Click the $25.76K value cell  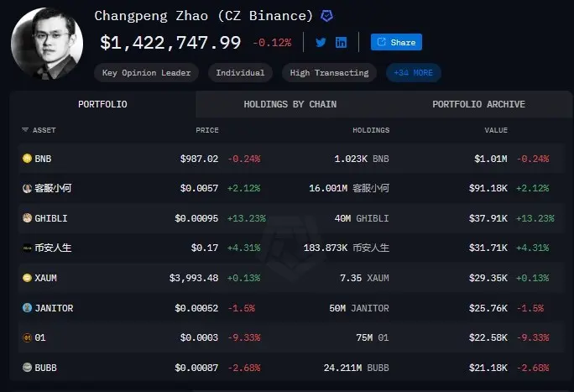pos(488,308)
